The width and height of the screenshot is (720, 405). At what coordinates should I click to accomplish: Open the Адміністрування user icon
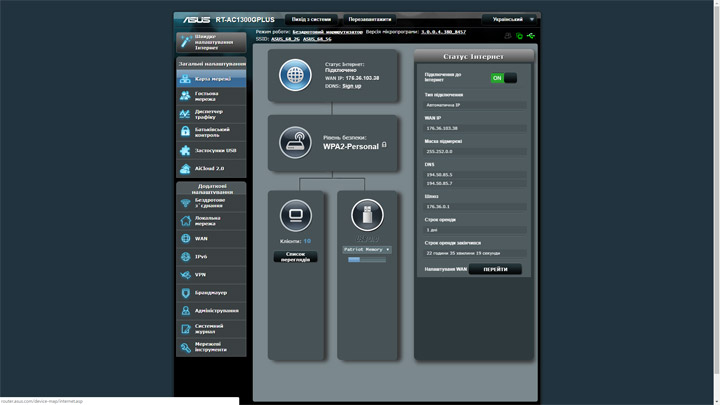pos(186,310)
